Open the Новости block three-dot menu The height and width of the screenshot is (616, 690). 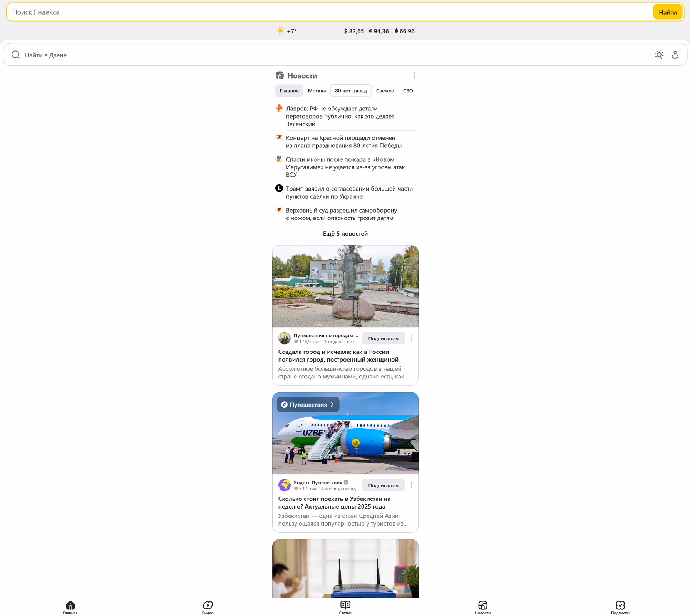415,75
